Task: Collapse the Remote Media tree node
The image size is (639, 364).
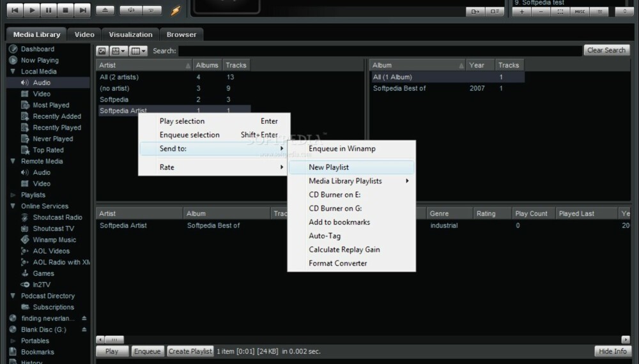Action: [x=13, y=161]
